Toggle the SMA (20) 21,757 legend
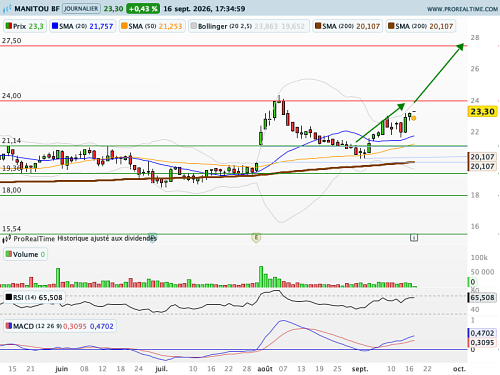 [x=83, y=26]
